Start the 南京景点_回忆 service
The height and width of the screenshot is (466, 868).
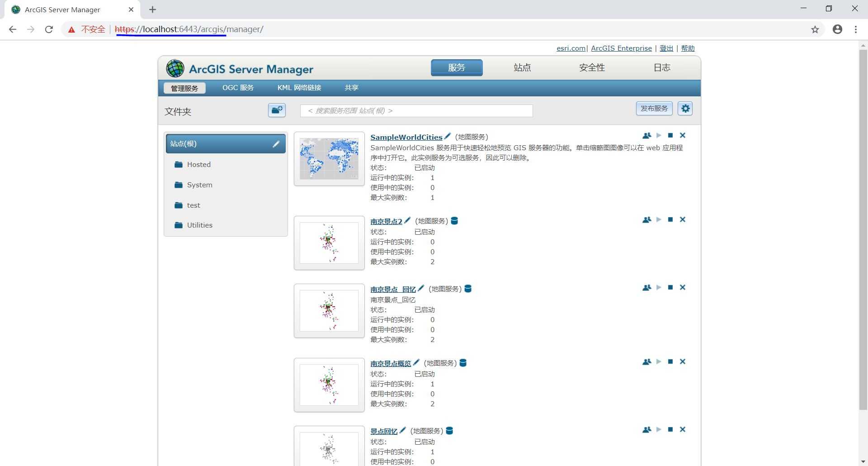coord(659,287)
